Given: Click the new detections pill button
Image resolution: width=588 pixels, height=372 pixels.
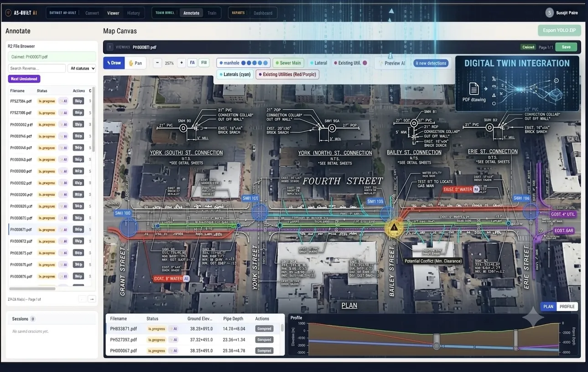Looking at the screenshot, I should (431, 63).
